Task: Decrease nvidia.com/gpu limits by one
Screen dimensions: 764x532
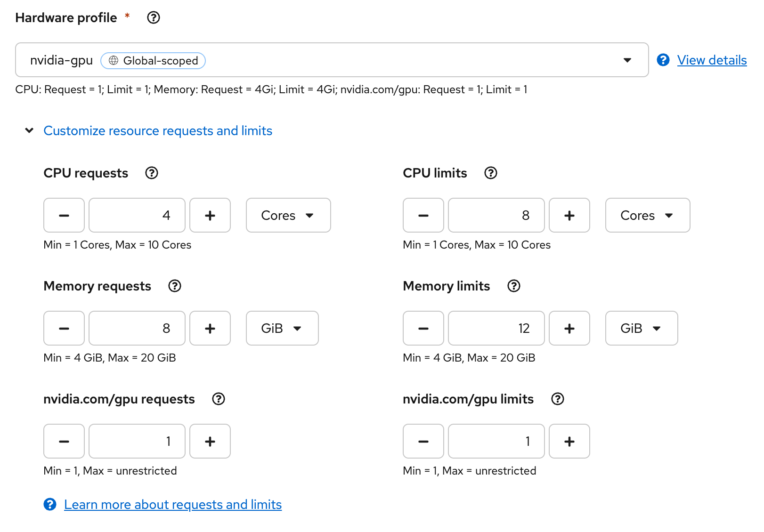Action: click(423, 442)
